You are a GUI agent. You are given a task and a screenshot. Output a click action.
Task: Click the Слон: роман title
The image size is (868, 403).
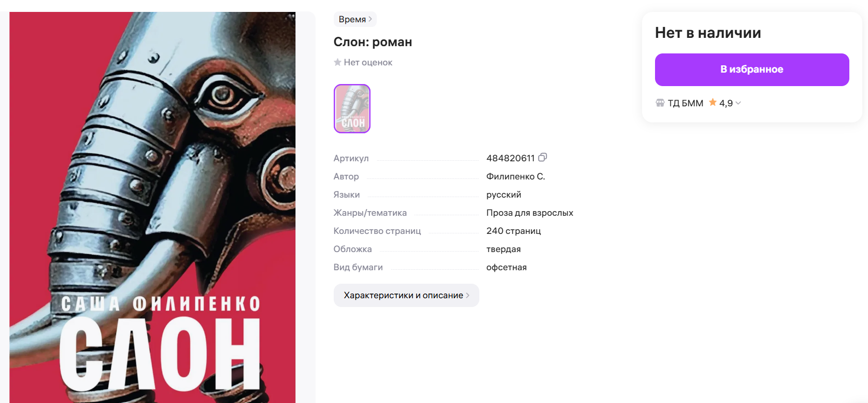coord(373,42)
